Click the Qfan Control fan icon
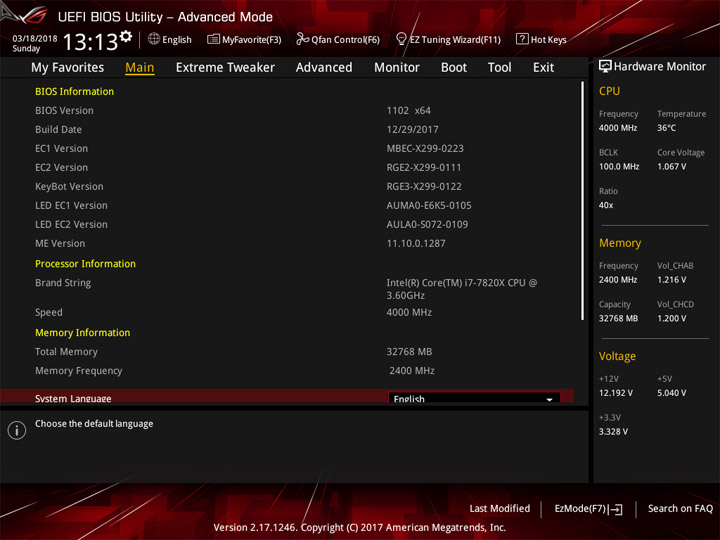Viewport: 720px width, 540px height. click(303, 39)
